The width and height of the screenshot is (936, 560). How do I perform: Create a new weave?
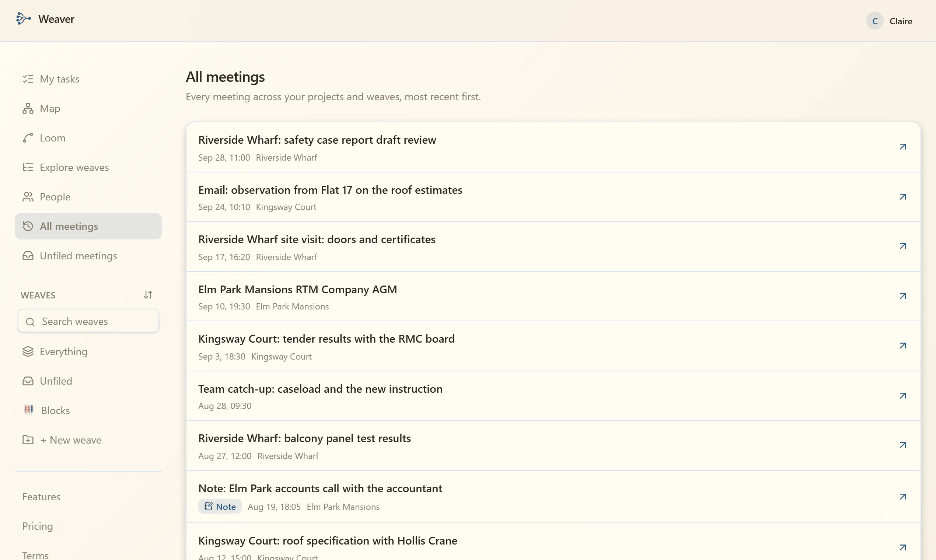[88, 440]
